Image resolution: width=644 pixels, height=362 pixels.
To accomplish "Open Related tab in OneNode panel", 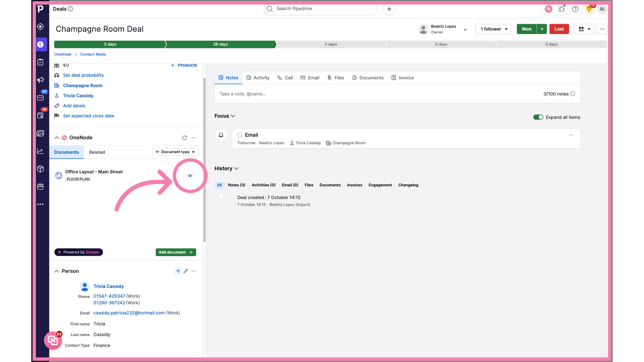I will 97,152.
